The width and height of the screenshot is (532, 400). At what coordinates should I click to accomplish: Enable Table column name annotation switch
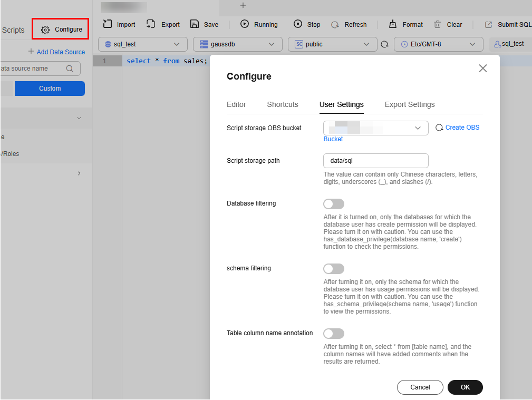pyautogui.click(x=334, y=334)
